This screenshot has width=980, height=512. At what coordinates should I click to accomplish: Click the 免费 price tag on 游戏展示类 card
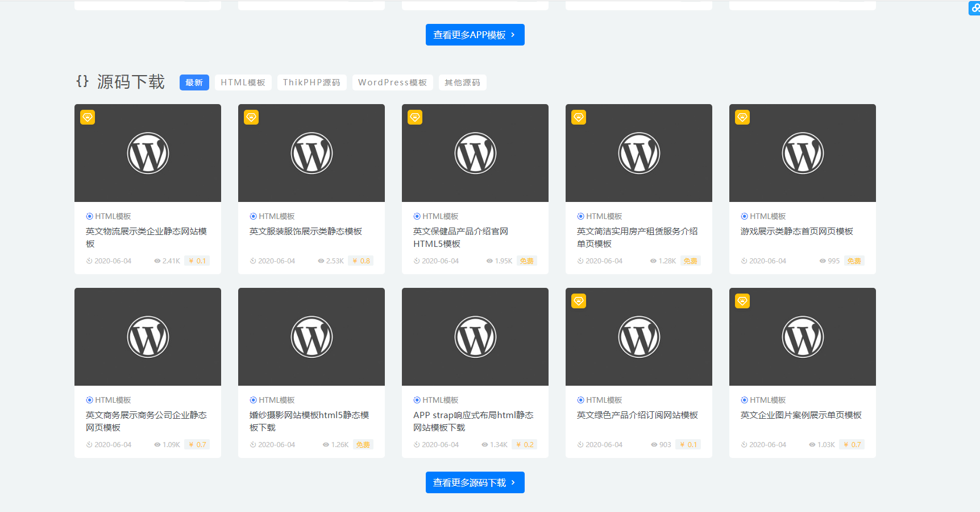854,261
